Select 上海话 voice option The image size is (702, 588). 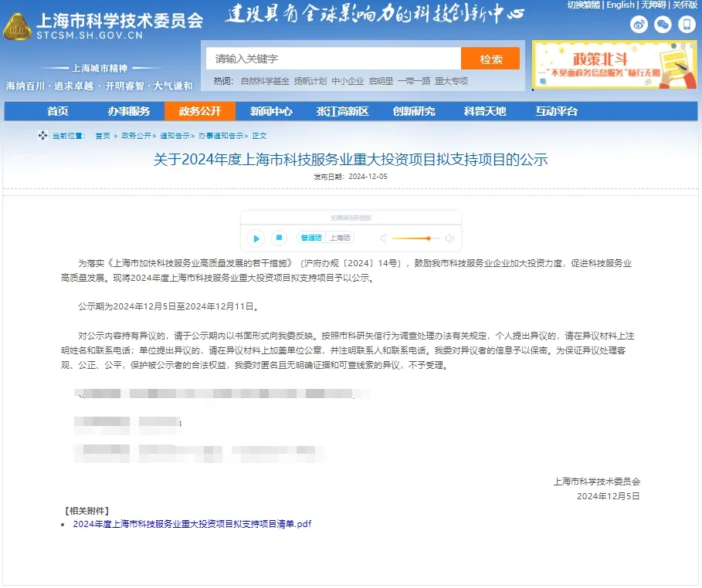click(341, 238)
